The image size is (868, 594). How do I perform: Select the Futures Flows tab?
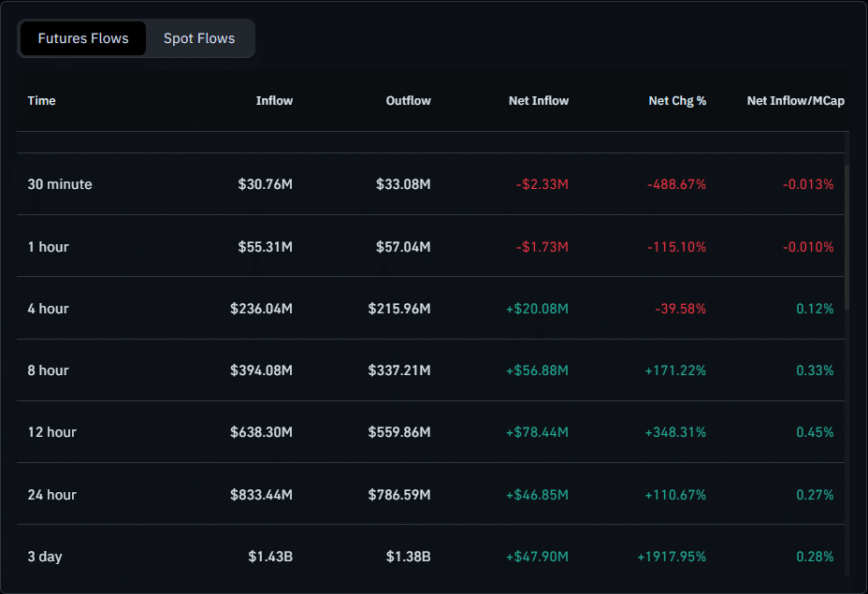click(82, 38)
